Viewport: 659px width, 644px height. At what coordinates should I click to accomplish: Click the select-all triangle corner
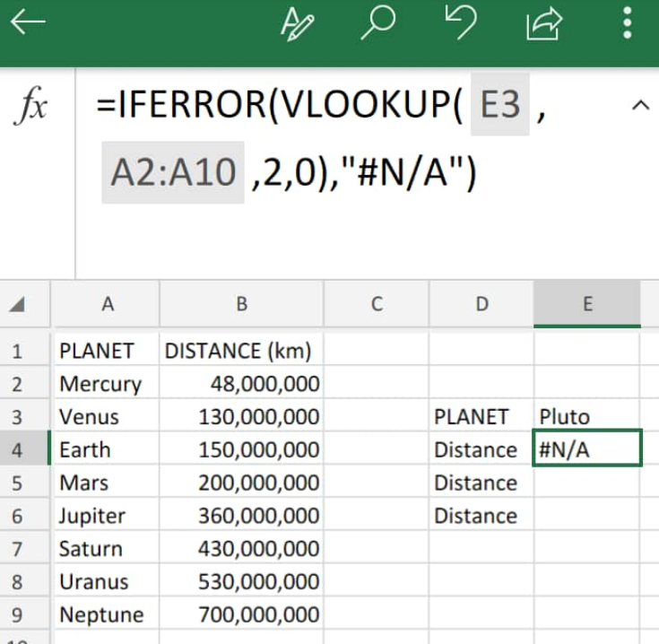pos(18,304)
